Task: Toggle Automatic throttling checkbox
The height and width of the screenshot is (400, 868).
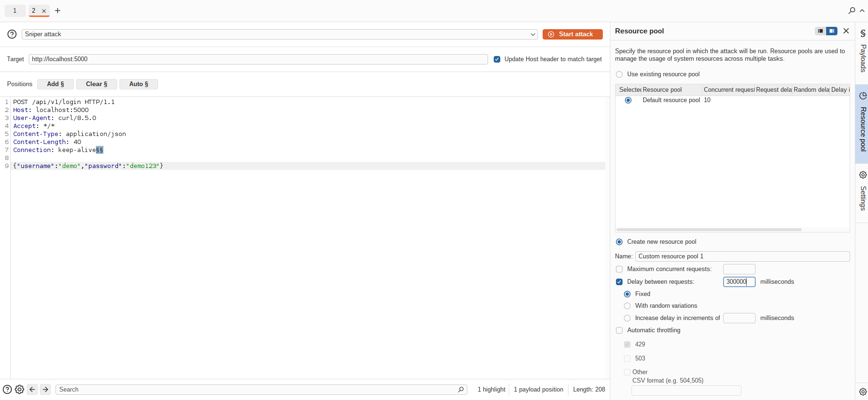Action: coord(619,330)
